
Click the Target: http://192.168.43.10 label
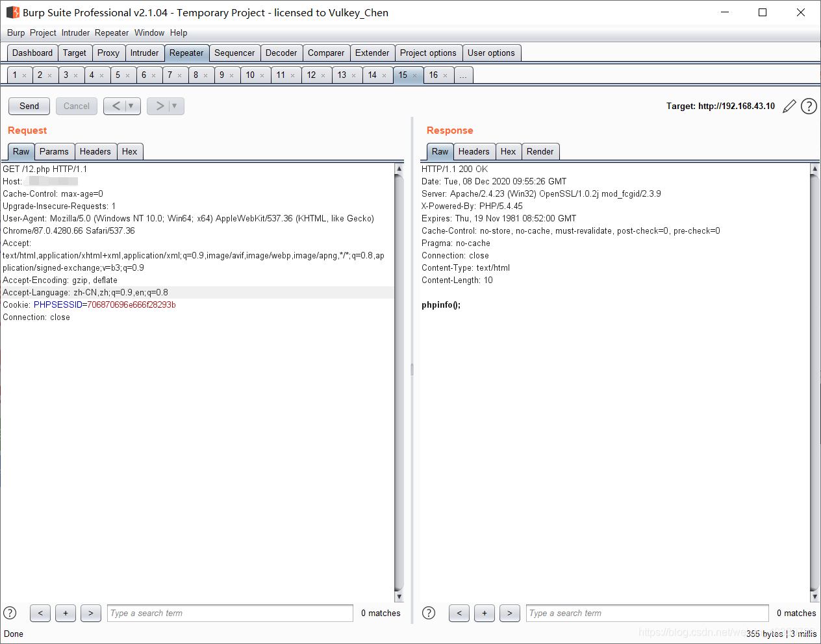720,106
